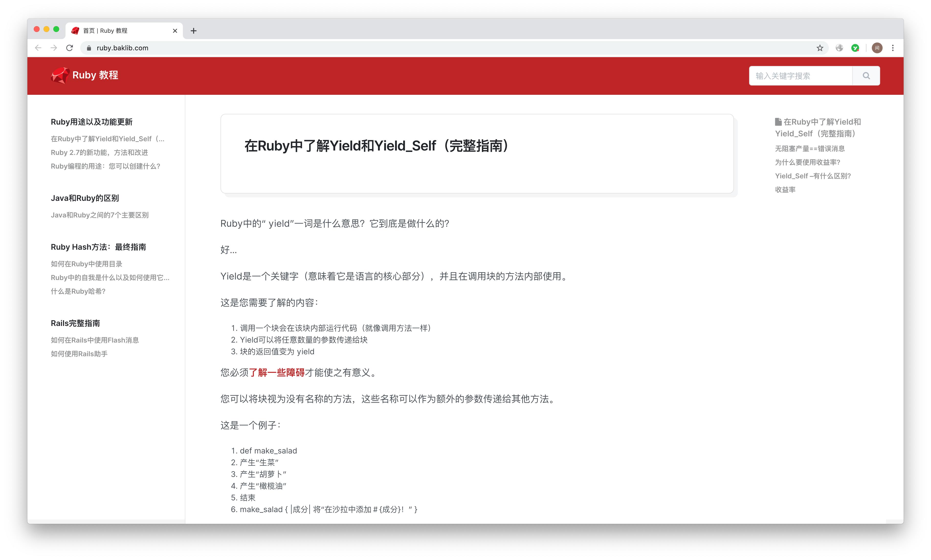Image resolution: width=931 pixels, height=560 pixels.
Task: Open Ruby编程的用途：您可以创建什么？
Action: pos(106,166)
